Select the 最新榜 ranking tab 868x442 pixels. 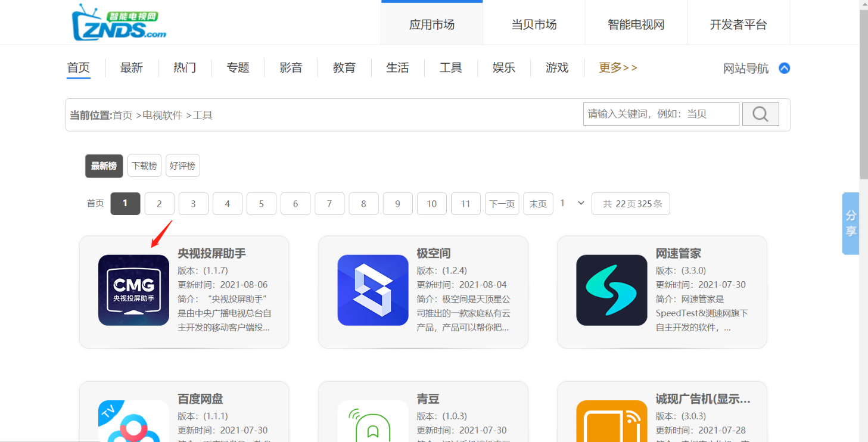(x=104, y=166)
